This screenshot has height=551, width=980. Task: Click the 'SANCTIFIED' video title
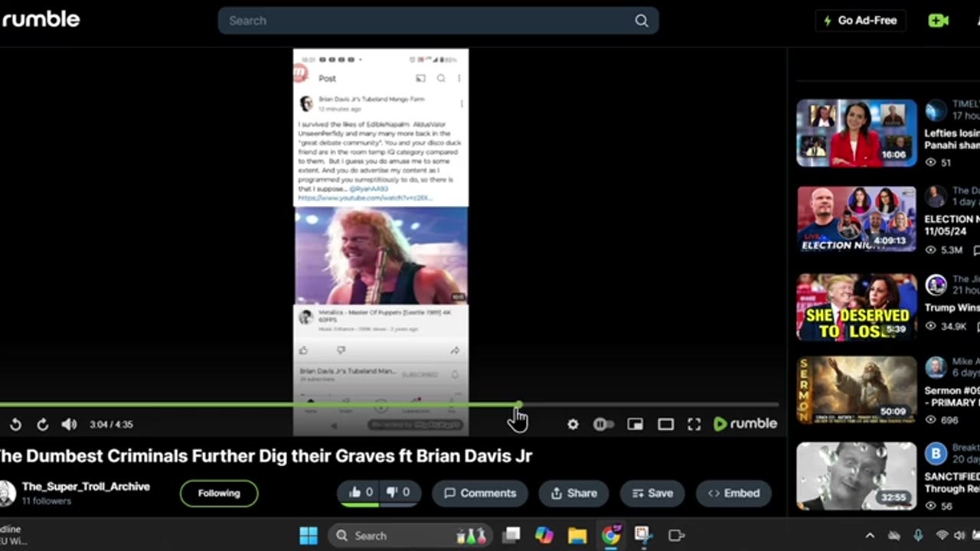(952, 482)
